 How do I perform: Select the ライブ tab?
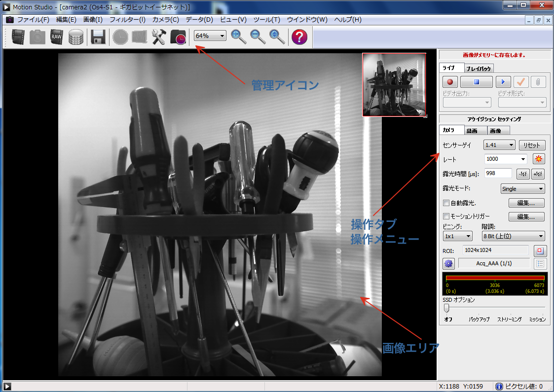(x=451, y=68)
